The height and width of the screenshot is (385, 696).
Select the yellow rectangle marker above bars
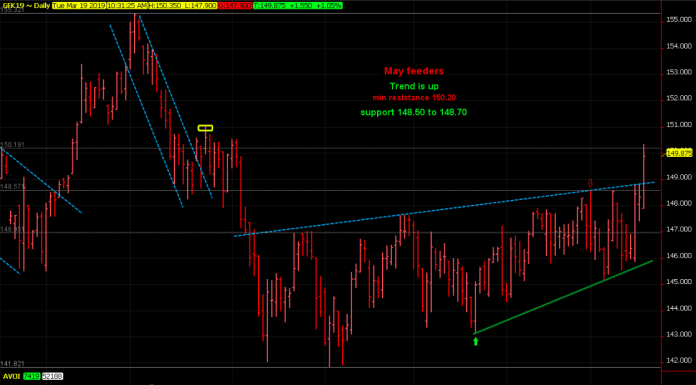[x=206, y=128]
